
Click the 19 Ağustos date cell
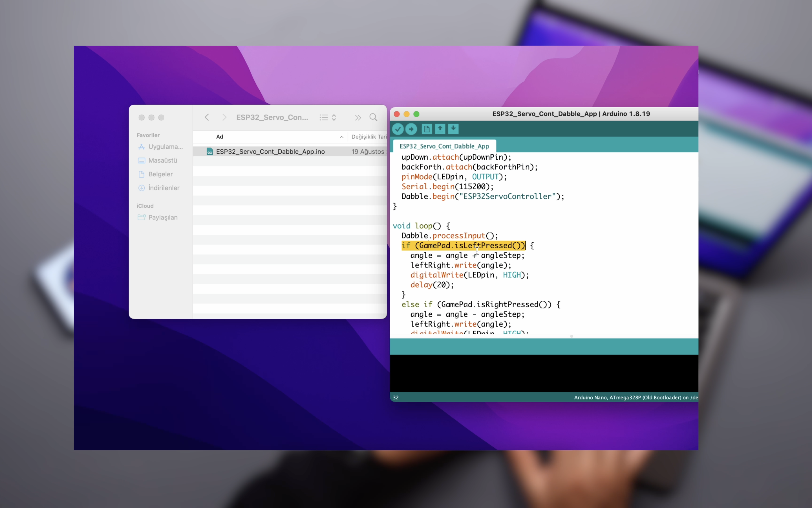coord(369,152)
